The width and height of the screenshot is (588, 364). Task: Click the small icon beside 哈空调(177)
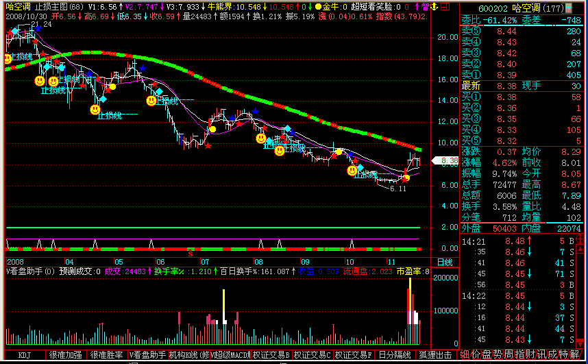[569, 8]
